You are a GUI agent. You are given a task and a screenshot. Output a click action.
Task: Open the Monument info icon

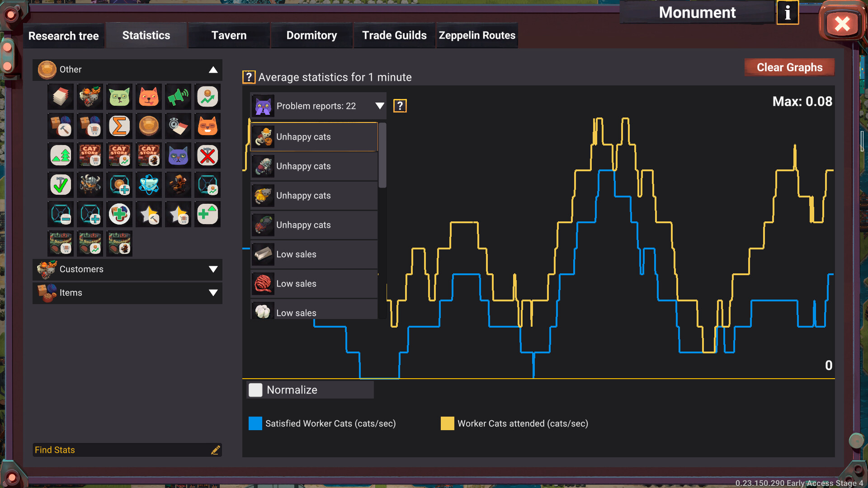pyautogui.click(x=787, y=13)
